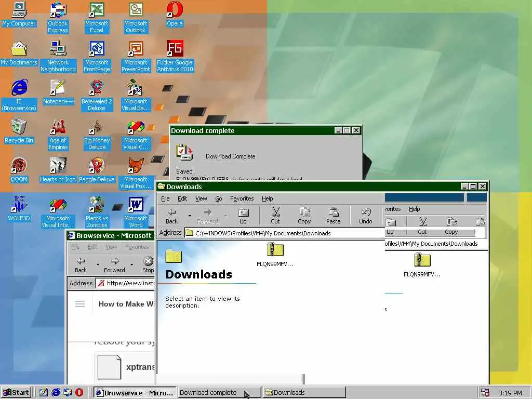
Task: Open Microsoft Visual Inte... desktop shortcut
Action: point(58,212)
